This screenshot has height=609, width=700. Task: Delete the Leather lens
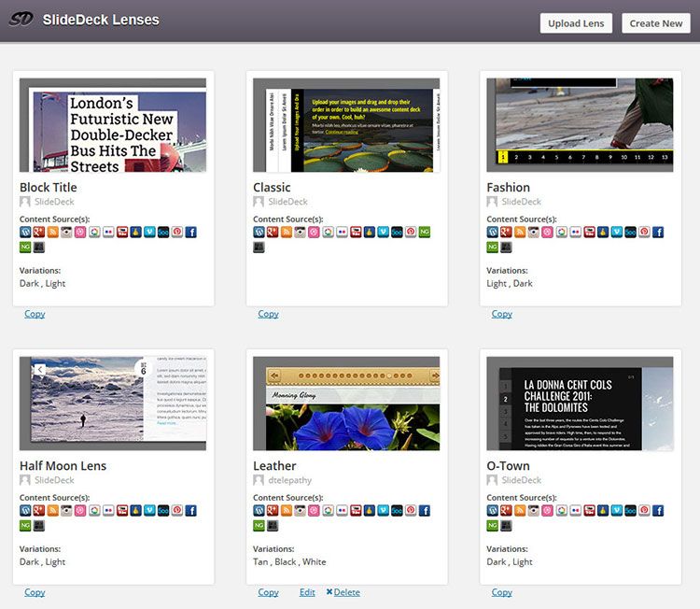343,592
